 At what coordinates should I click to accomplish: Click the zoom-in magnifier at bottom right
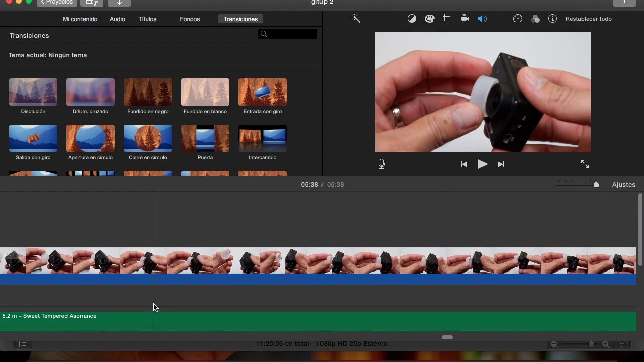(606, 344)
